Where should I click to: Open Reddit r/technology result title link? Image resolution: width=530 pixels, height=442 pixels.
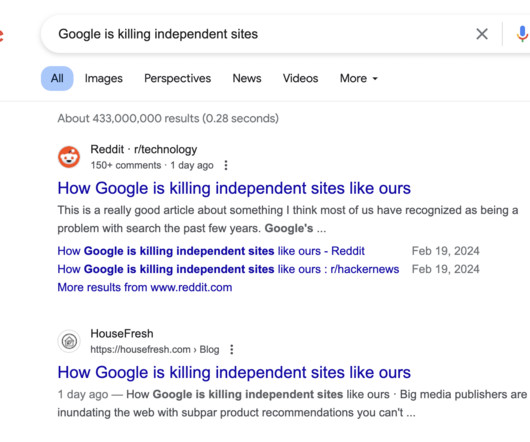[234, 188]
